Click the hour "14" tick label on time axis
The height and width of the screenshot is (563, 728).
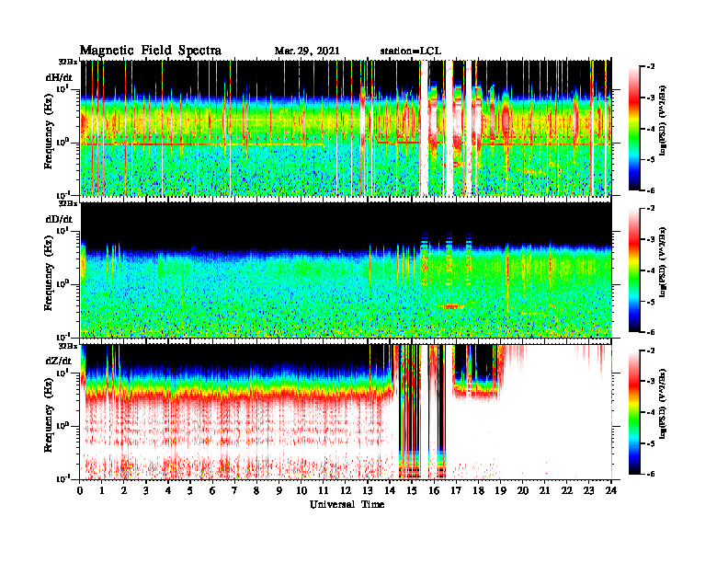coord(390,491)
